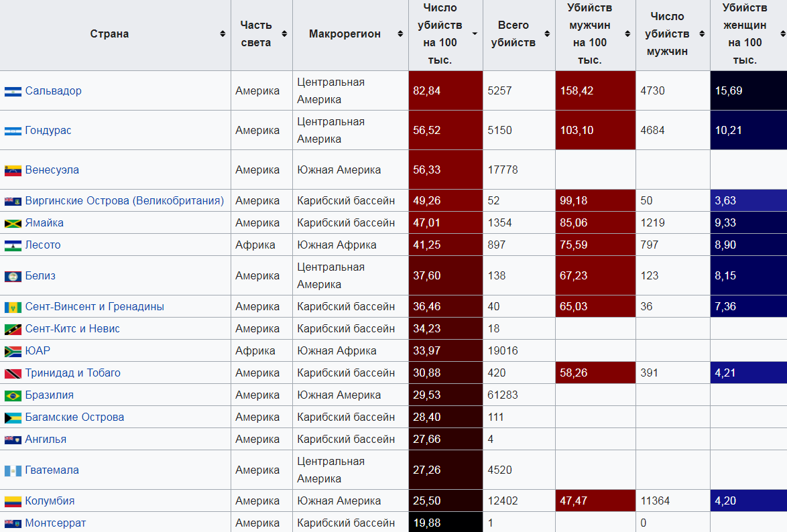
Task: Click the dark red 82,84 rate cell
Action: click(x=445, y=91)
